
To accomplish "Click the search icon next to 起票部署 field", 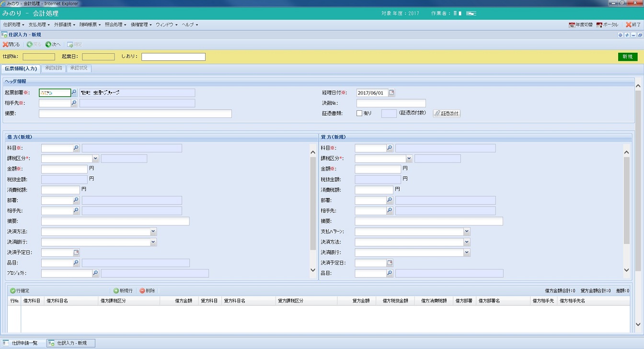I will tap(74, 93).
